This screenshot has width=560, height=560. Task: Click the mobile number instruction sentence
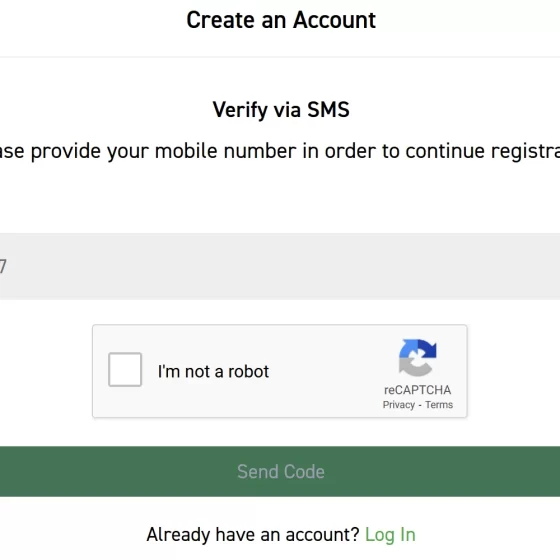pyautogui.click(x=280, y=151)
